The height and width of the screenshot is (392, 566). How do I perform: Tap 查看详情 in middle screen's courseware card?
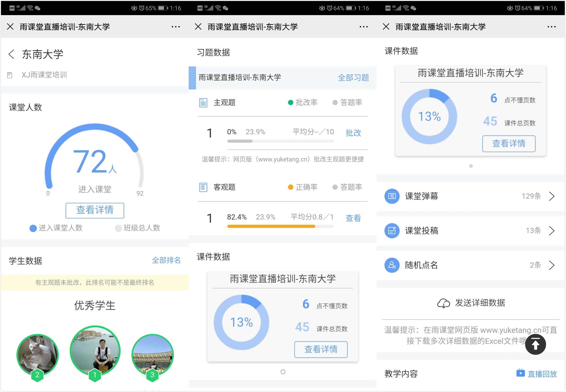[321, 349]
